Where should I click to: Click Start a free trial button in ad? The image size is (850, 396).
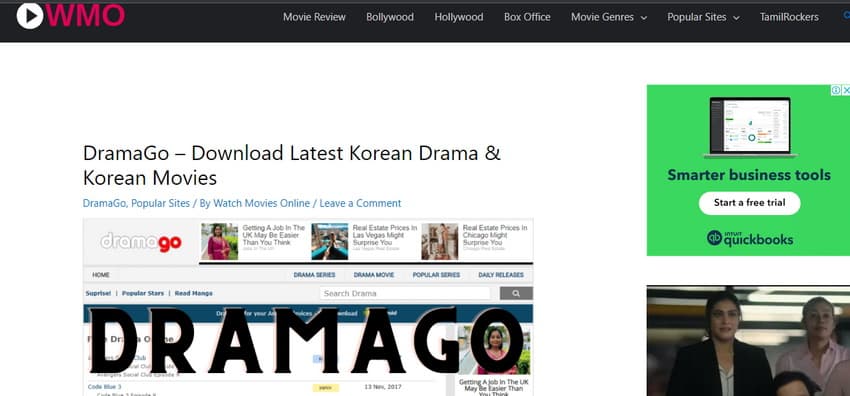click(x=749, y=203)
